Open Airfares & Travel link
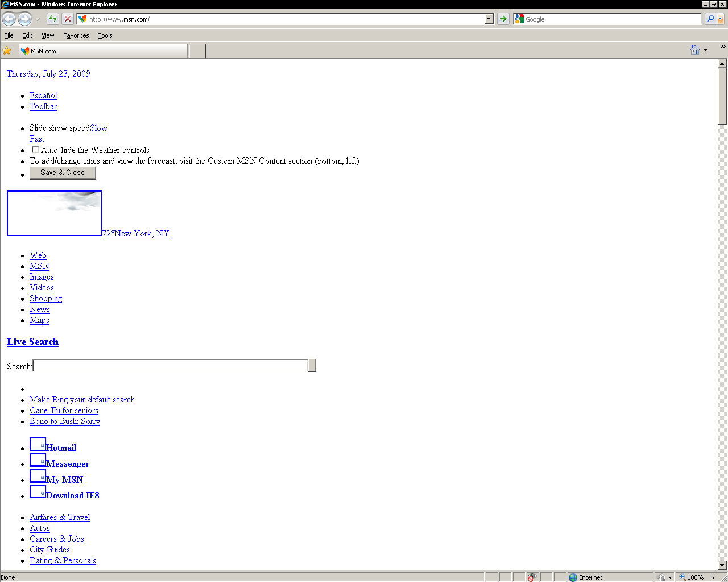 (x=60, y=517)
